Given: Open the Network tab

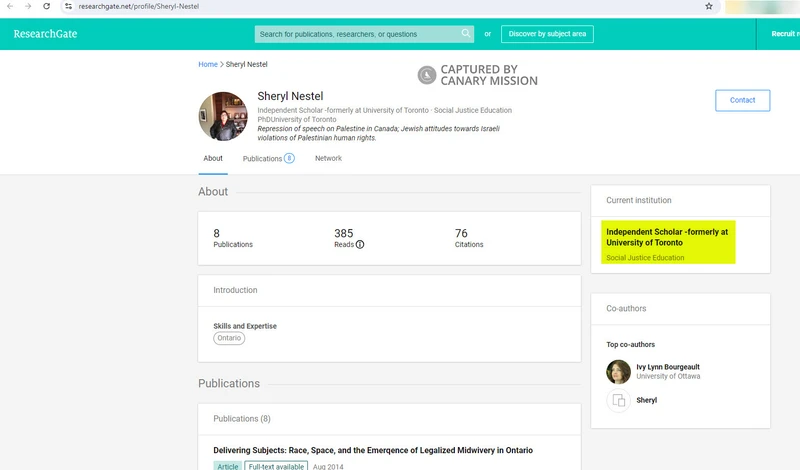Looking at the screenshot, I should pos(328,158).
